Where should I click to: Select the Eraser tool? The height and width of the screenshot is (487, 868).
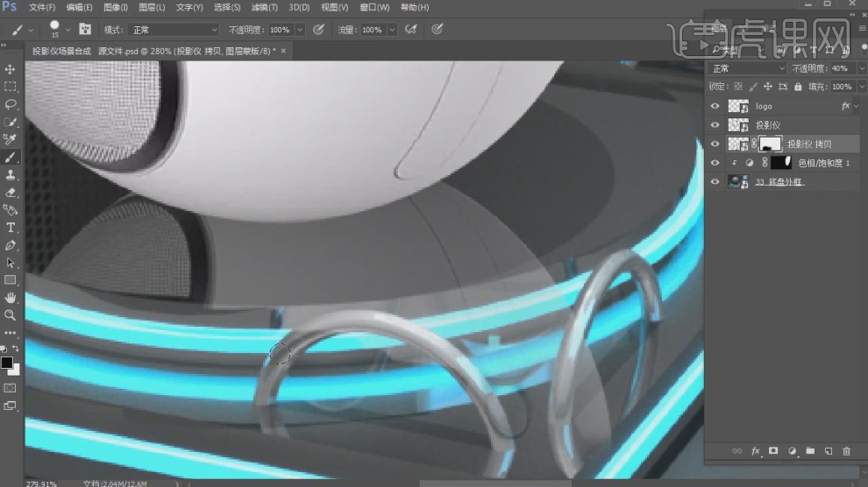click(x=10, y=193)
